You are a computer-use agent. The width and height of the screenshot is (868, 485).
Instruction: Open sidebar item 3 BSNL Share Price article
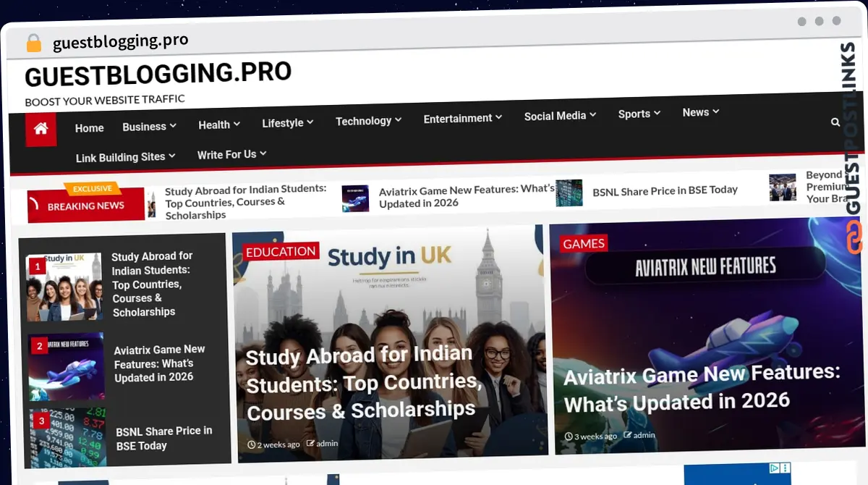164,438
